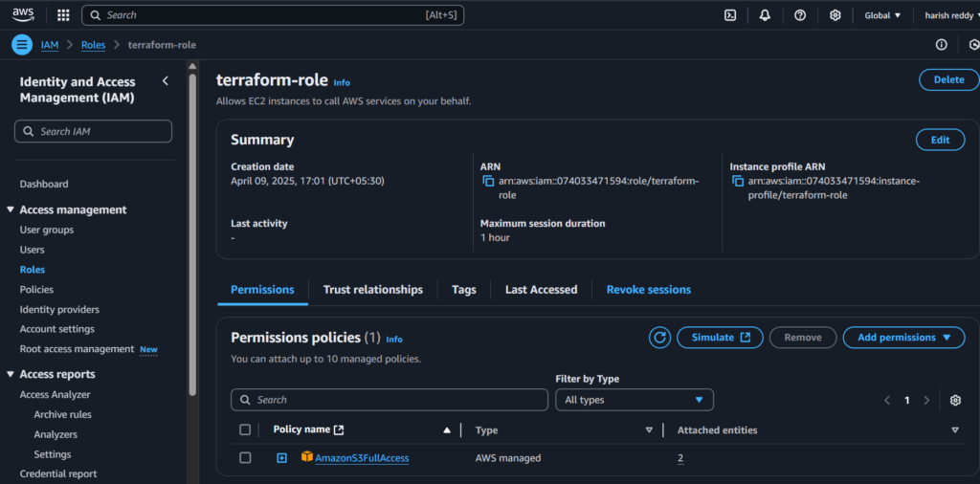This screenshot has height=484, width=980.
Task: Go to the previous policies page arrow
Action: click(x=887, y=401)
